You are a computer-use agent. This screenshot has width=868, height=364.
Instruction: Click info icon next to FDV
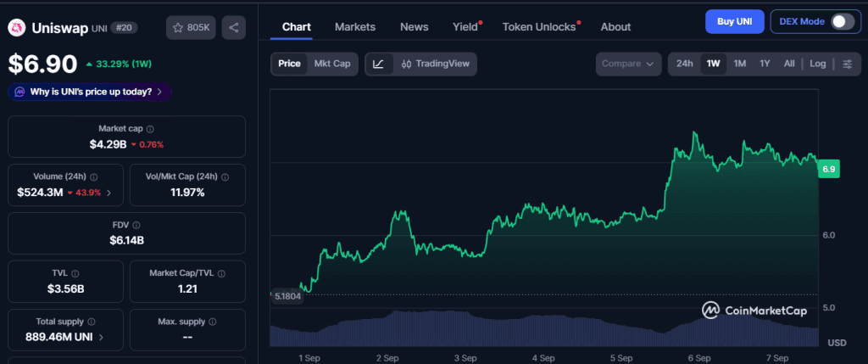(136, 226)
